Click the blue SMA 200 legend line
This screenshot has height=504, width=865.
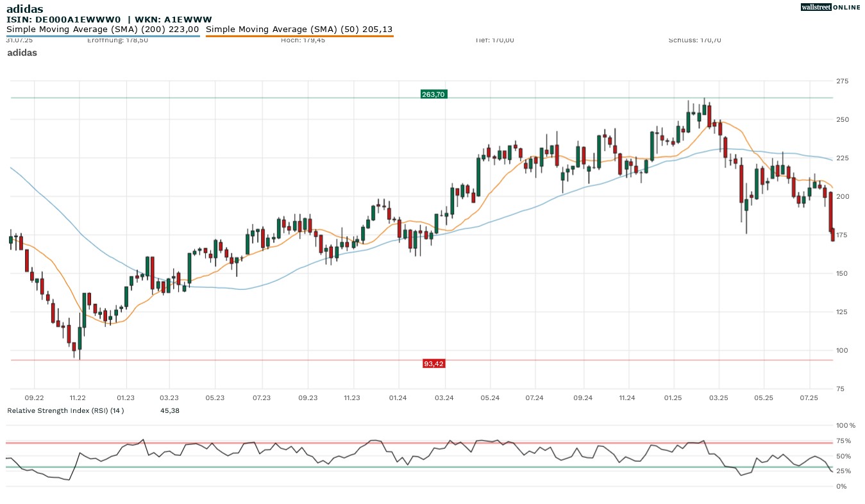[x=103, y=36]
